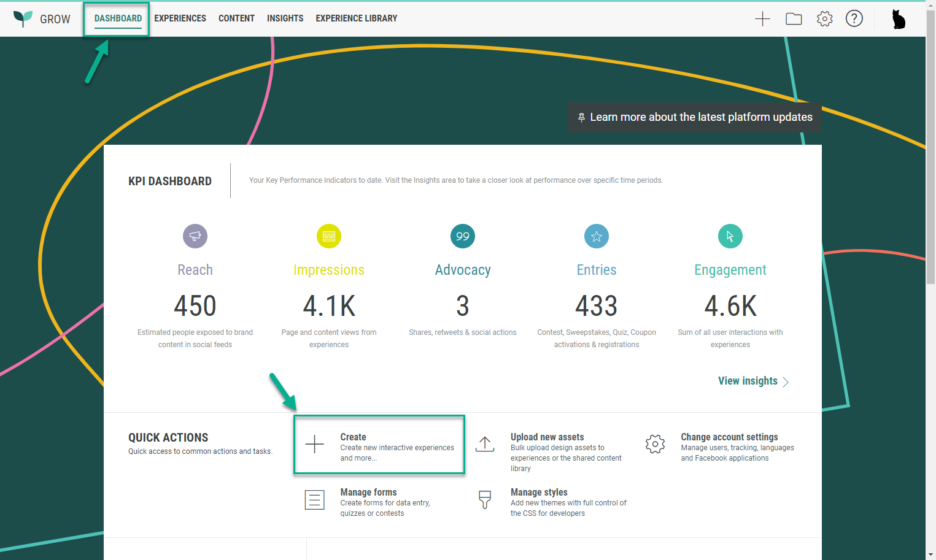The width and height of the screenshot is (936, 560).
Task: Click the help question mark icon
Action: (x=854, y=19)
